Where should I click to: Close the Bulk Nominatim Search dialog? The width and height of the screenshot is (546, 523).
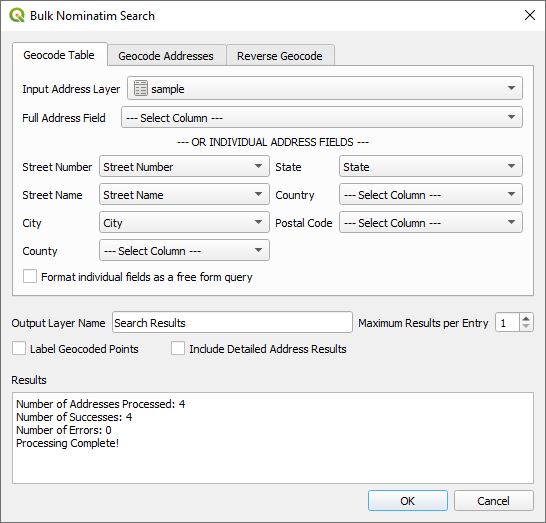[x=530, y=15]
